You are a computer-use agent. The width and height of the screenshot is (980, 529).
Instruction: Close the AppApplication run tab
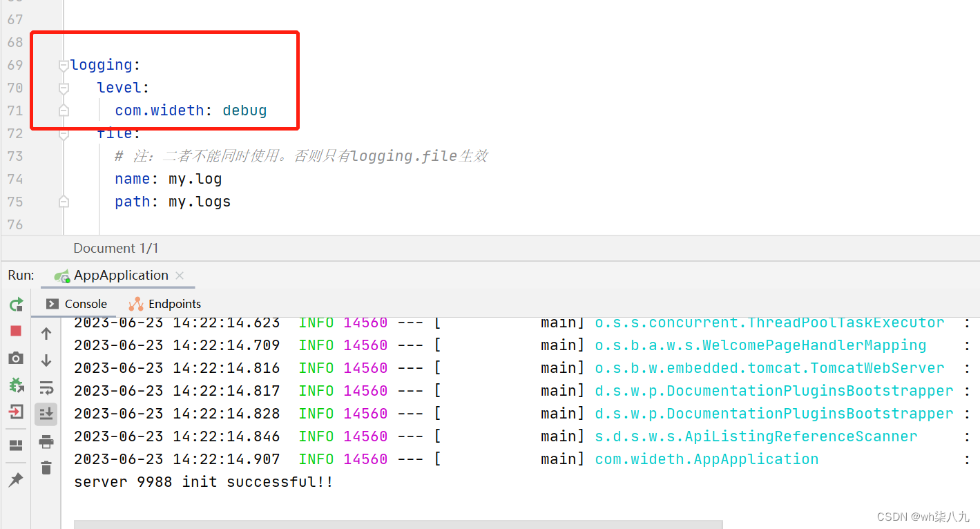(180, 276)
